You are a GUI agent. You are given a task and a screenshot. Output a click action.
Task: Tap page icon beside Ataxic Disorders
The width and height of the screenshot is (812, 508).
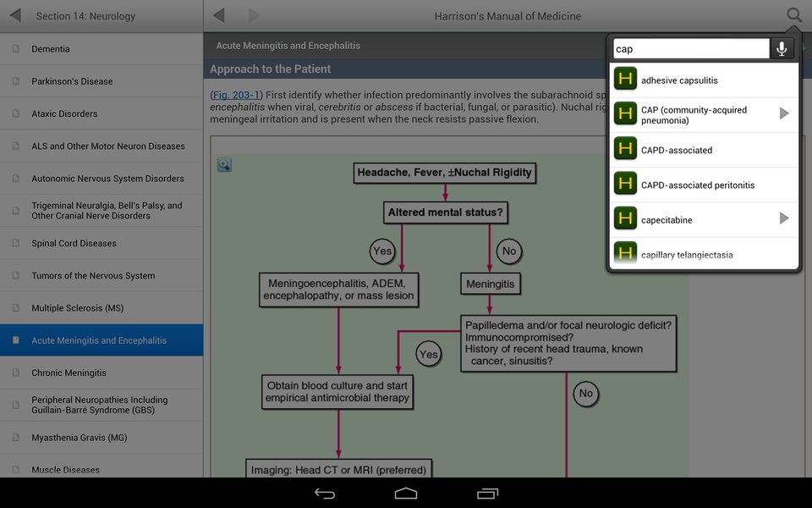(16, 113)
